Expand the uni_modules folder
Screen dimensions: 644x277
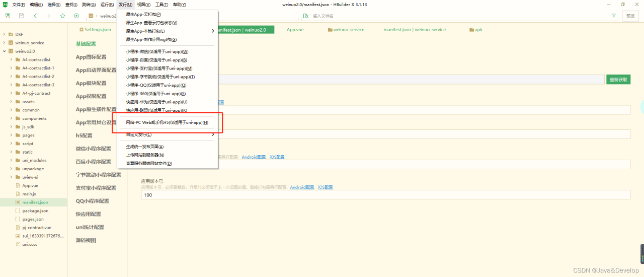(x=11, y=160)
